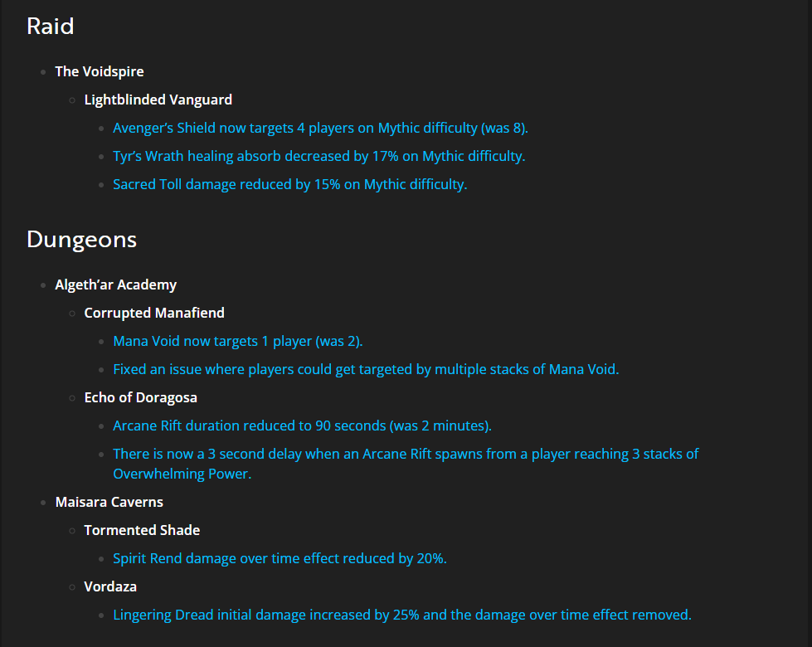Select the Tormented Shade sub-item
This screenshot has width=812, height=647.
142,530
